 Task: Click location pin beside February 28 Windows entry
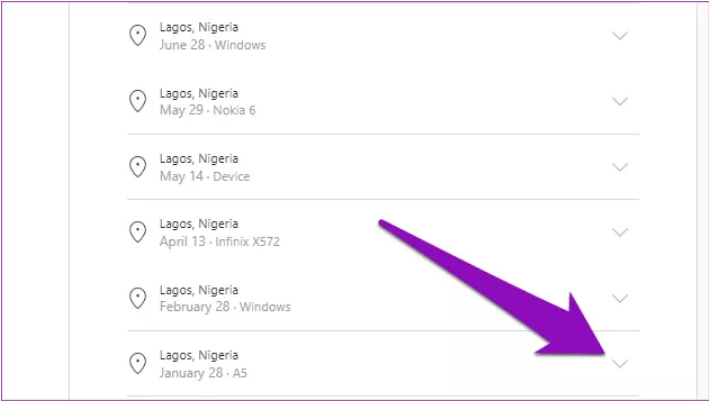coord(138,298)
